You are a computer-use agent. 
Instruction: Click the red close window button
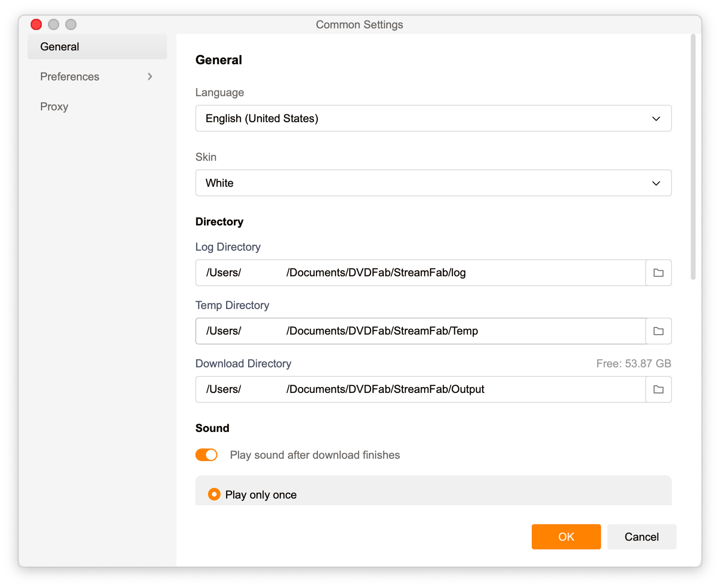coord(36,24)
